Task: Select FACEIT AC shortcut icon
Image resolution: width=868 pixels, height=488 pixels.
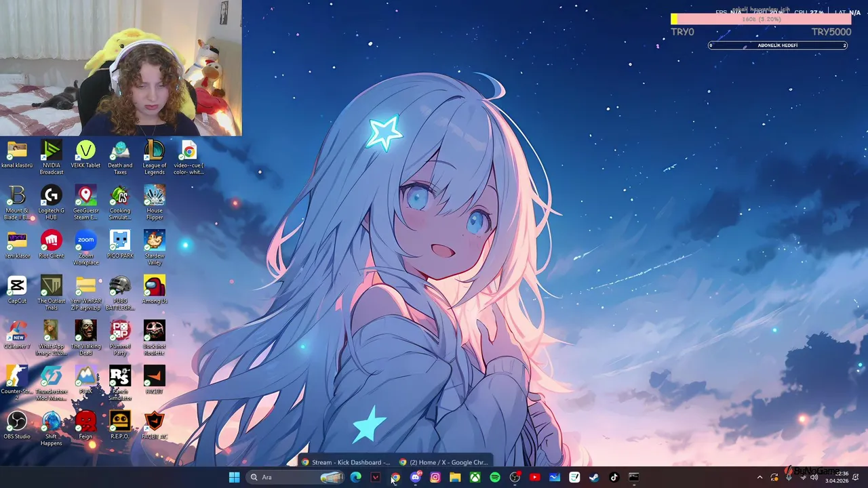Action: click(x=155, y=426)
